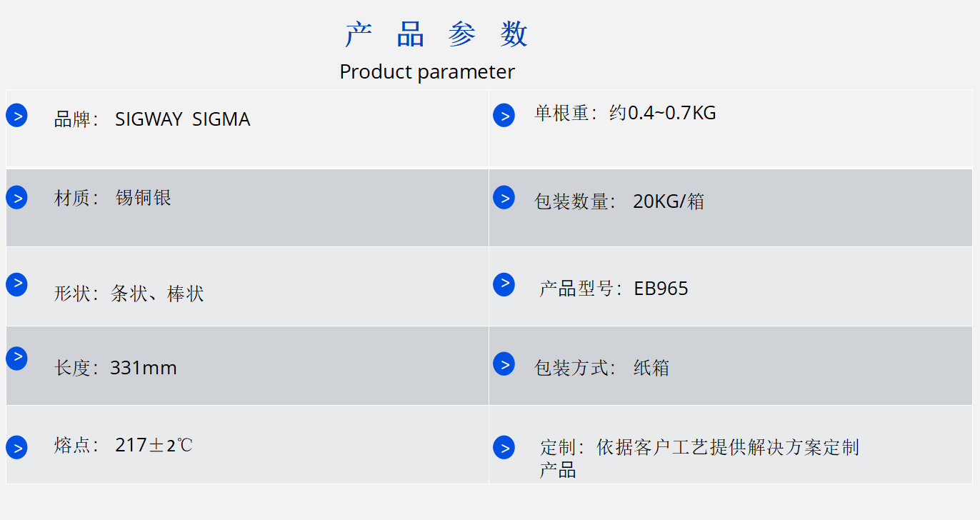
Task: Click the arrow icon next to 定制
Action: [x=504, y=448]
